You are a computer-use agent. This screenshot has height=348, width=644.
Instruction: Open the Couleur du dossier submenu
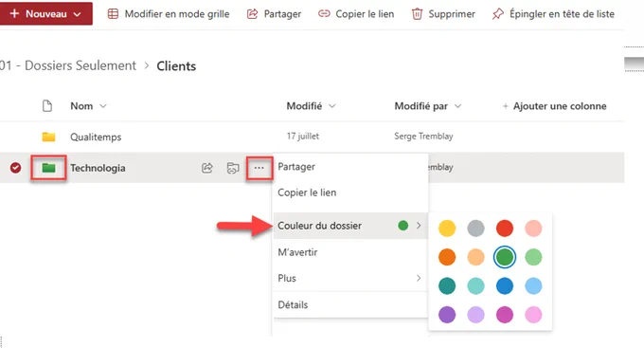[350, 226]
